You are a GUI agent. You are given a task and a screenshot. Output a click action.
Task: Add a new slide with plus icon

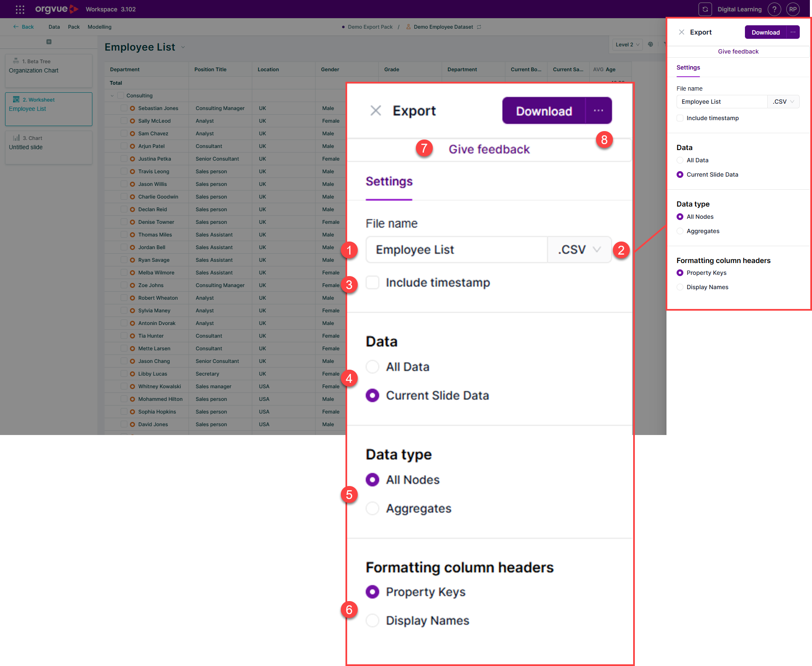click(x=49, y=42)
